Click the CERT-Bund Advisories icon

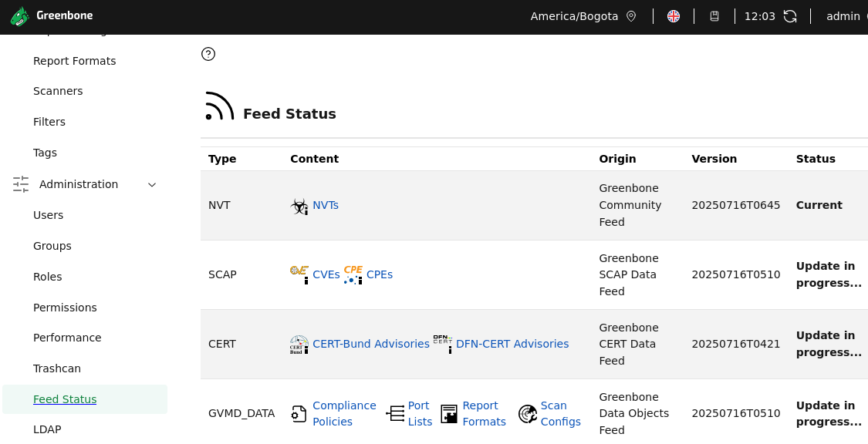tap(299, 344)
